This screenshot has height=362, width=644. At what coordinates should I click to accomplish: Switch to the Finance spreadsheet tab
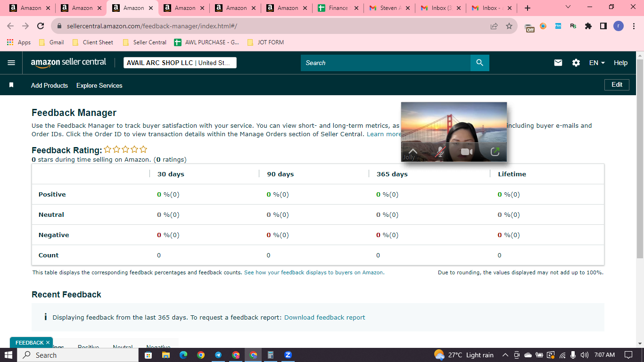[x=338, y=8]
